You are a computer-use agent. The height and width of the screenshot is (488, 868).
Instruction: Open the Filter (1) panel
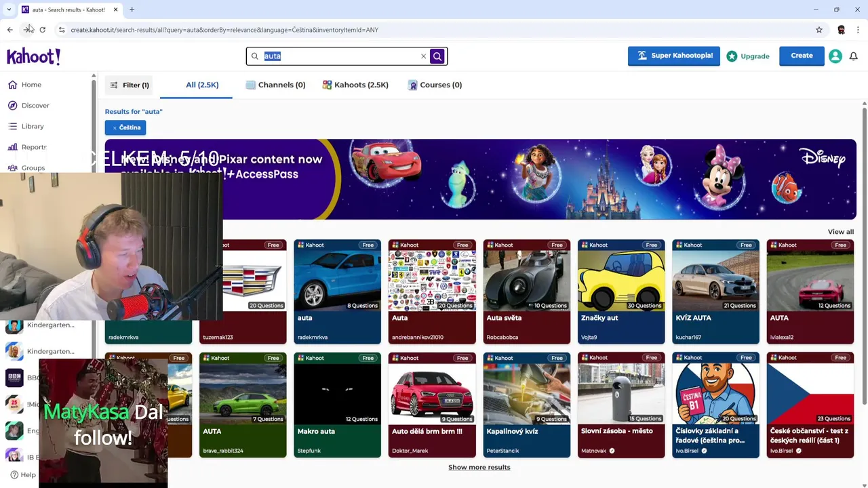click(x=128, y=85)
